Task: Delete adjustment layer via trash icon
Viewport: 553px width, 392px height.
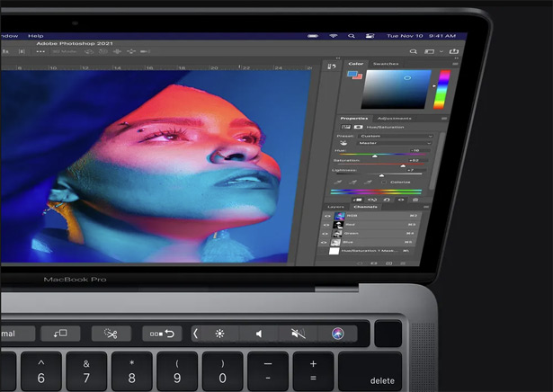Action: 415,200
